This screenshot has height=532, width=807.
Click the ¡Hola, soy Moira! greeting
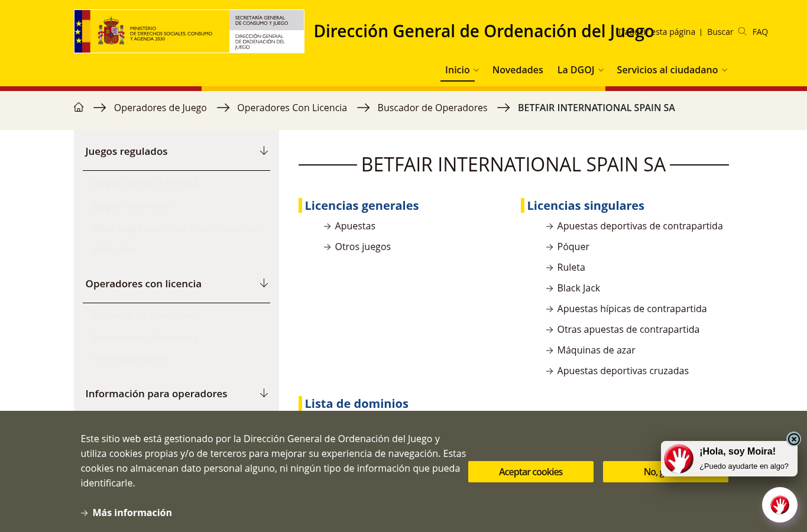point(737,451)
